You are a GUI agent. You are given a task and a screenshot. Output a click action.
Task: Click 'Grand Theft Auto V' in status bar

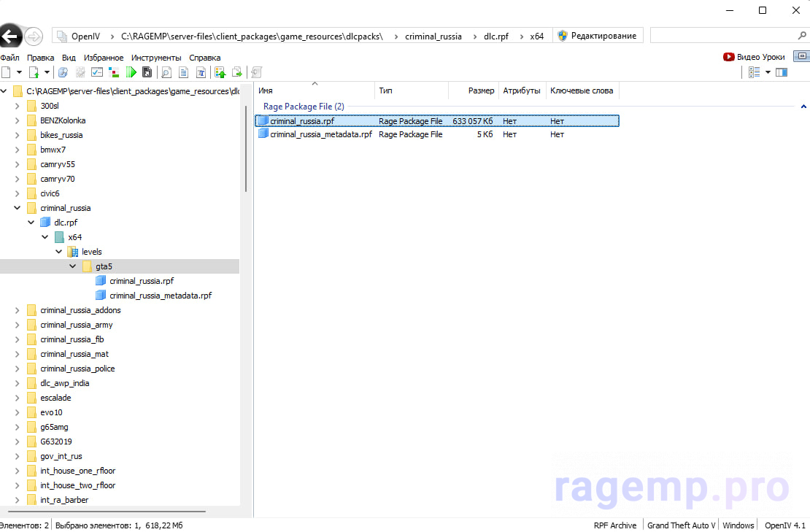(x=682, y=525)
